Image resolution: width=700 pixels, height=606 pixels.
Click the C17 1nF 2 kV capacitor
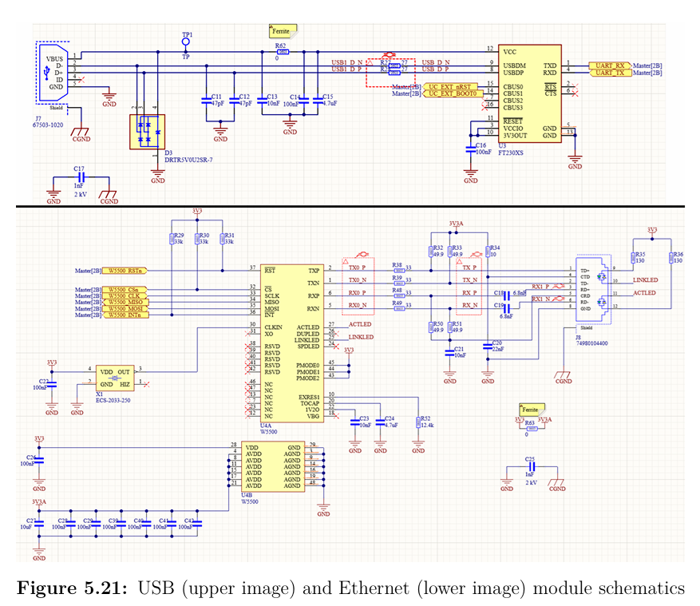click(x=78, y=179)
